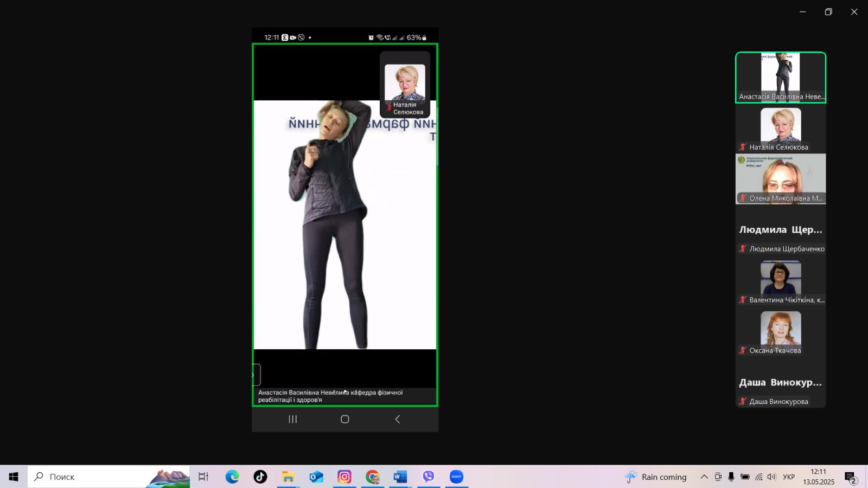Open Chrome from taskbar
Viewport: 868px width, 488px height.
pyautogui.click(x=372, y=477)
